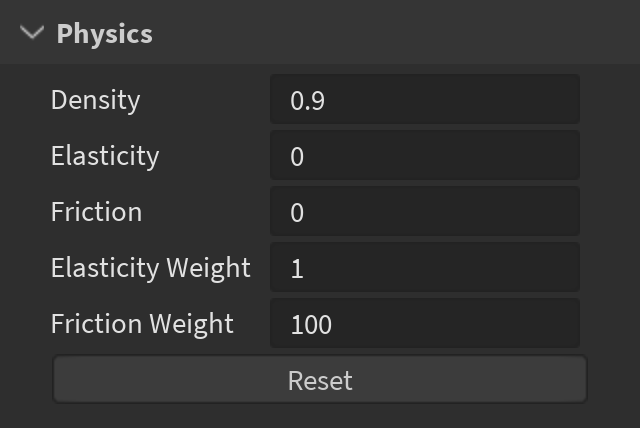Select the Elasticity Weight input field

coord(424,268)
